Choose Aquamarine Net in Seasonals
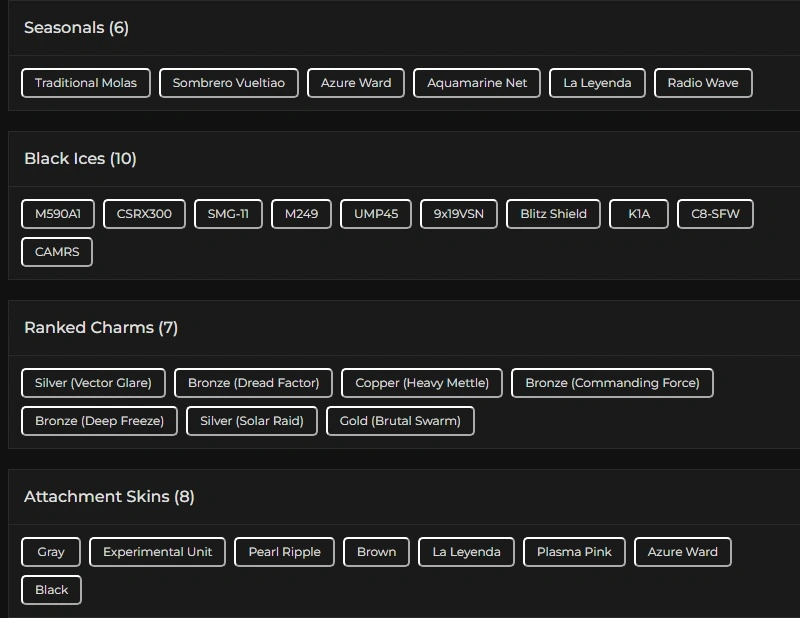800x618 pixels. 477,83
